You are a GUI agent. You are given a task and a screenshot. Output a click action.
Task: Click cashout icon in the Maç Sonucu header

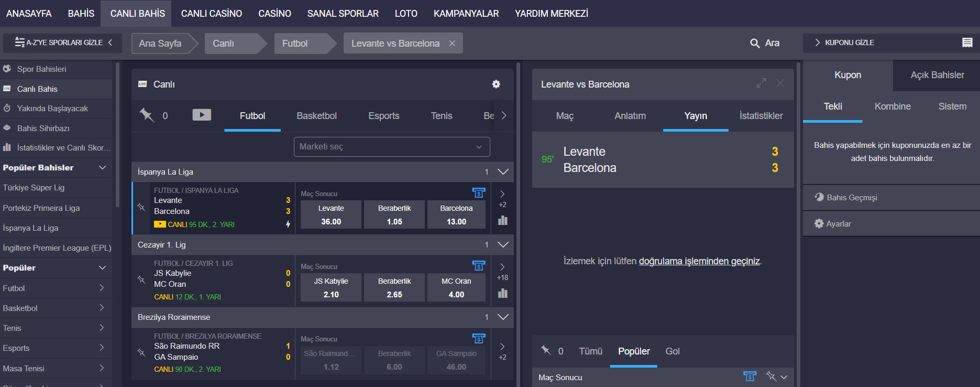point(750,377)
